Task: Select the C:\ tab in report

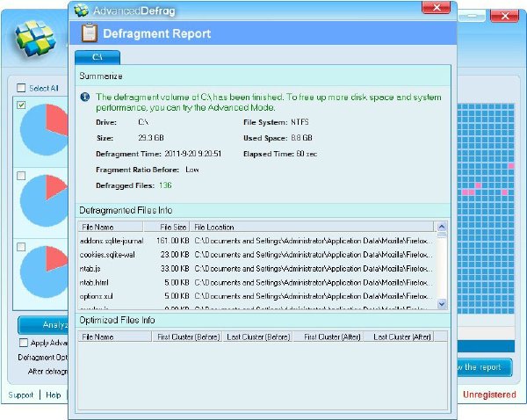Action: click(x=97, y=57)
